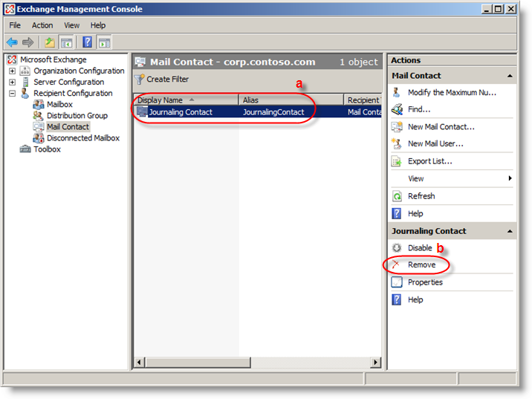Click the horizontal scrollbar thumb
The width and height of the screenshot is (532, 399).
tap(198, 362)
